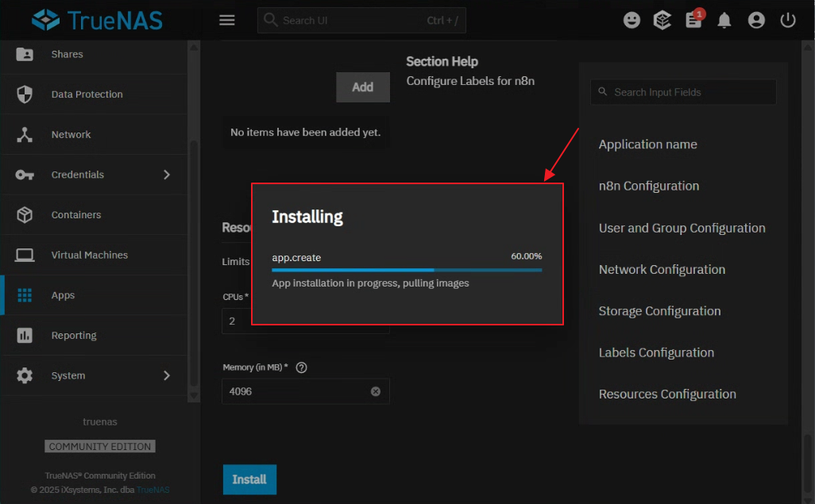This screenshot has width=815, height=504.
Task: Open the jobs clipboard icon with badge
Action: pyautogui.click(x=694, y=19)
